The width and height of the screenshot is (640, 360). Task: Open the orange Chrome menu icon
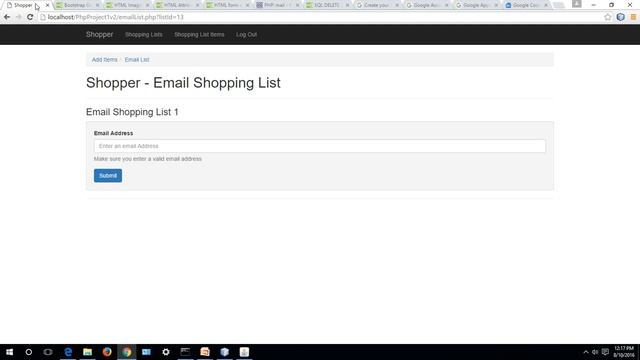(x=633, y=17)
